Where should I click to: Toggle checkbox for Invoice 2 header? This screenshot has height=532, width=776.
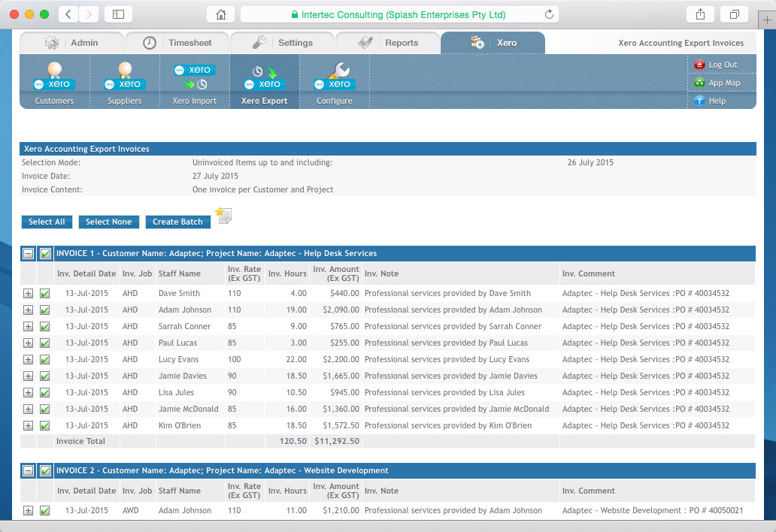point(45,470)
